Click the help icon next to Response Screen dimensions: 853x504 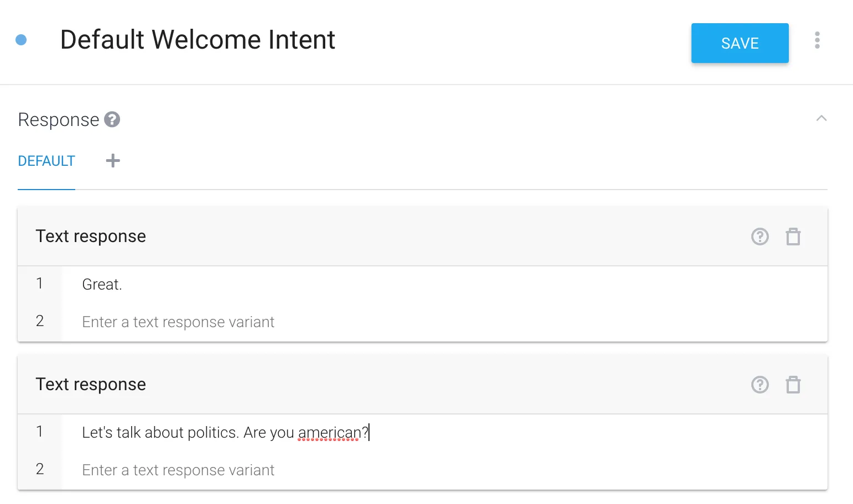pos(112,119)
